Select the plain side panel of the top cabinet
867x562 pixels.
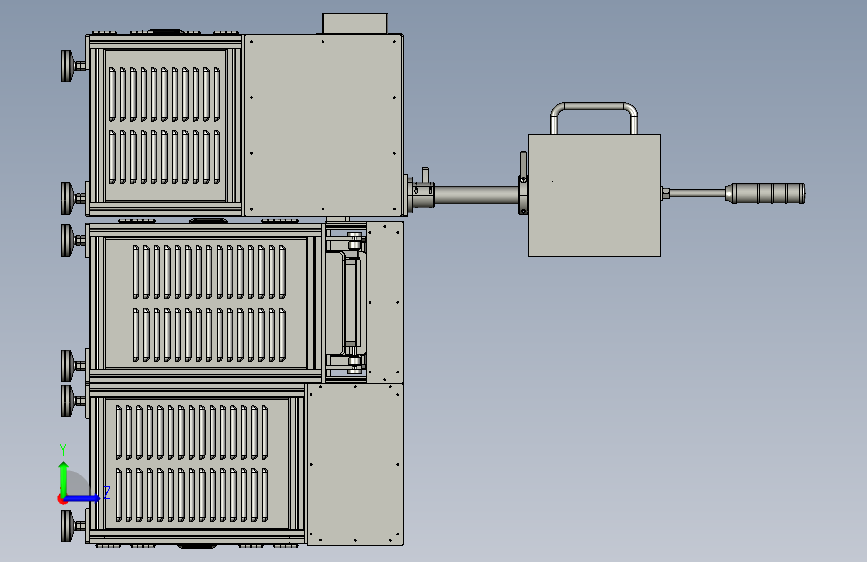(323, 125)
